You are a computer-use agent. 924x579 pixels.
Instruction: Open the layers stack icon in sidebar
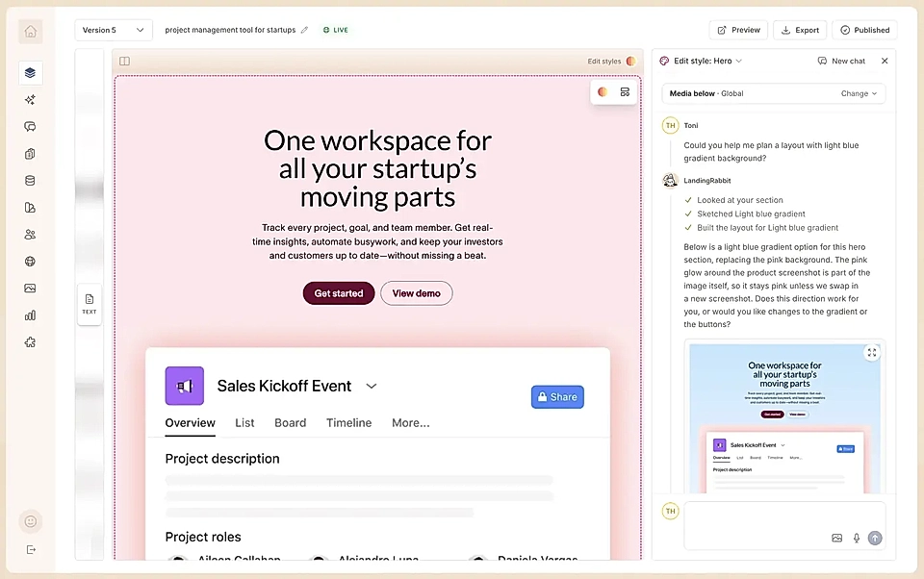point(31,72)
